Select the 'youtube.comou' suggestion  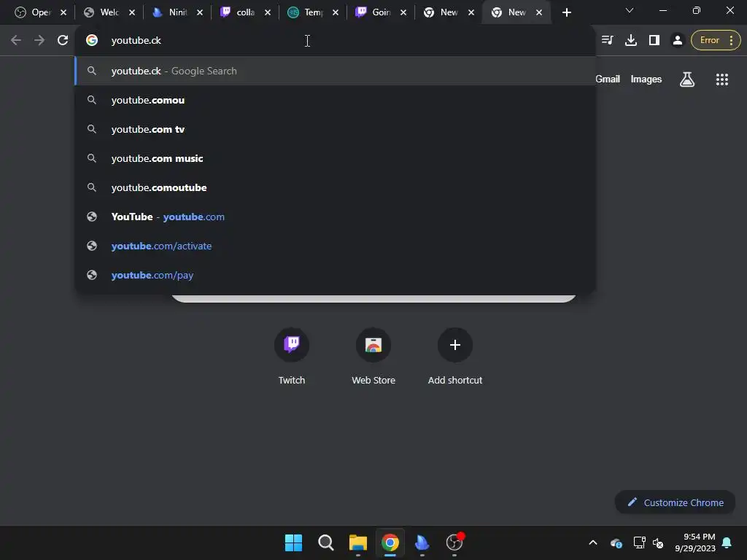click(x=336, y=100)
